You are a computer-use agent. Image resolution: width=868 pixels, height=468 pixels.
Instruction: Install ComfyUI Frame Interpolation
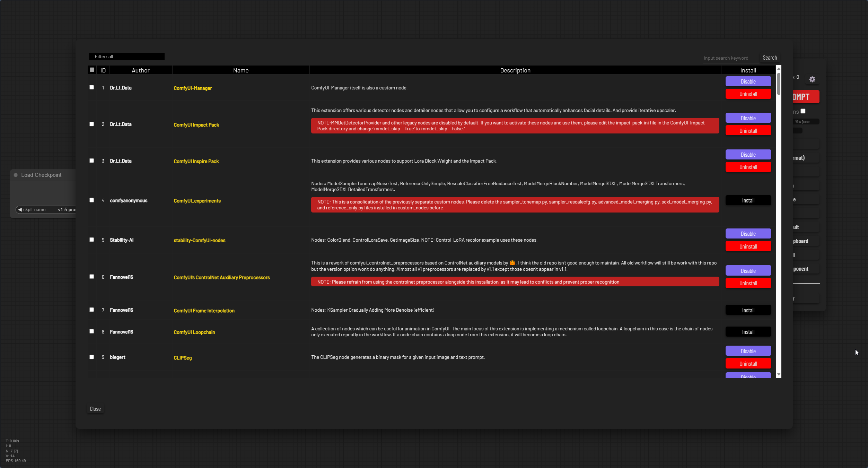point(748,310)
